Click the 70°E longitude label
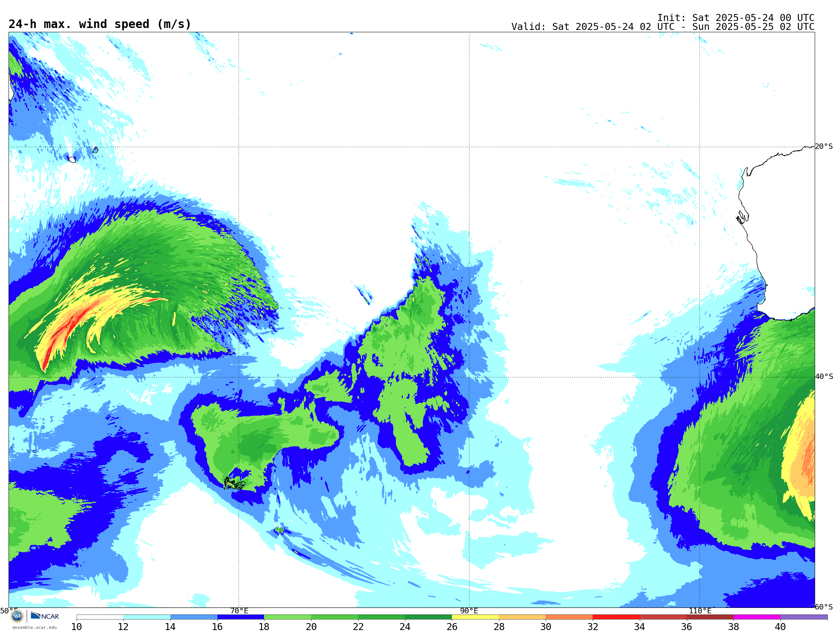 pos(239,611)
